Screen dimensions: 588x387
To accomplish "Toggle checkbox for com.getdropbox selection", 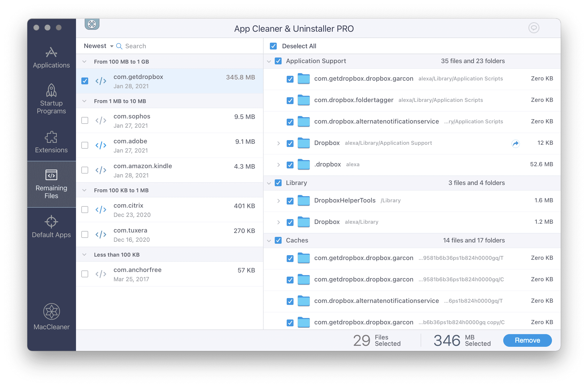I will pyautogui.click(x=85, y=81).
